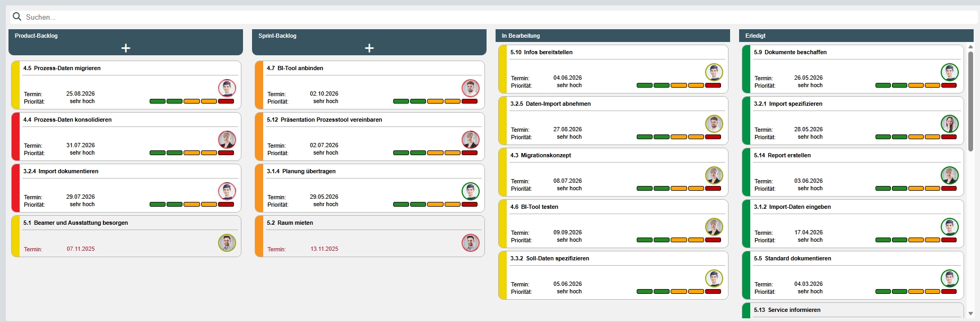Open avatar on card 5.5 Standard dokumentieren
980x322 pixels.
point(950,278)
